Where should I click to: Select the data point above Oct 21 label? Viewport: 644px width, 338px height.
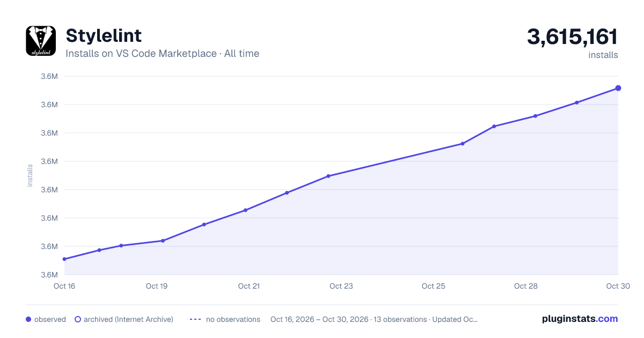tap(245, 210)
